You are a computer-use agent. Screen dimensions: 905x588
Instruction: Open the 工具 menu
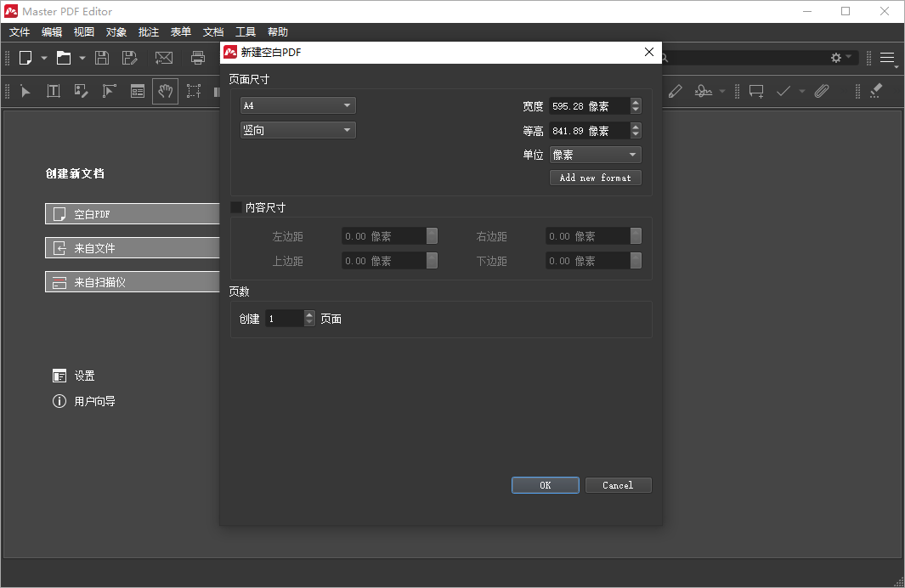tap(246, 31)
